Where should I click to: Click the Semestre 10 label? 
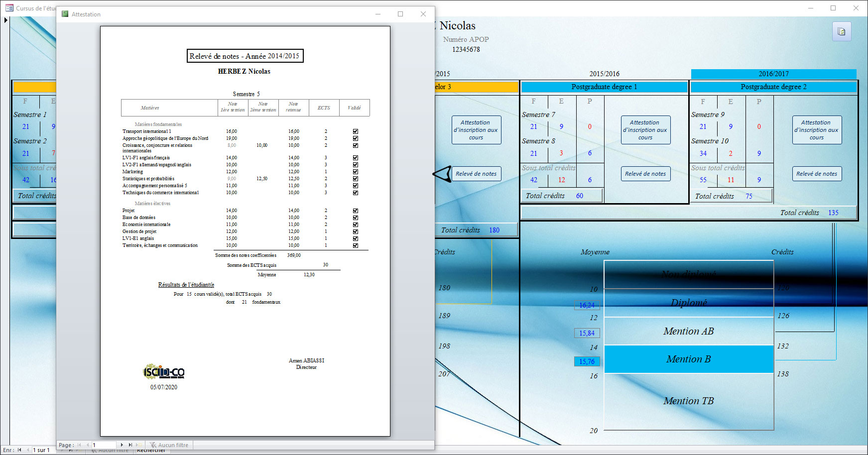tap(710, 141)
